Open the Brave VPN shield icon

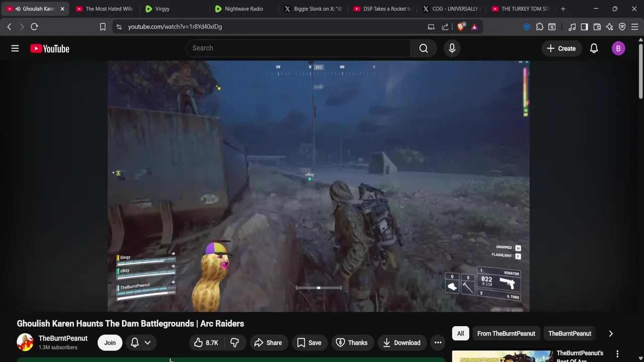tap(622, 27)
